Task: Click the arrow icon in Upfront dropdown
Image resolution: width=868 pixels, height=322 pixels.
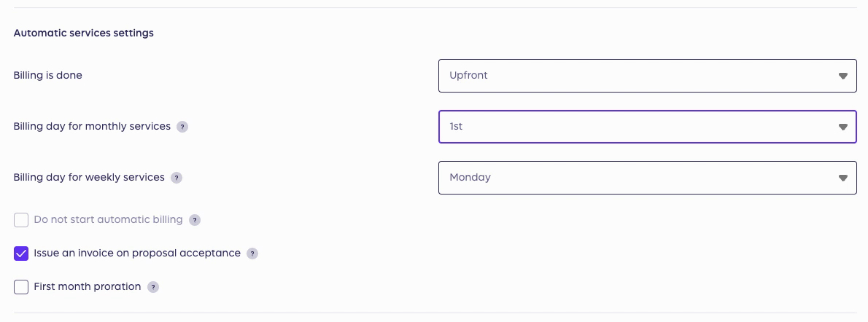Action: click(x=842, y=76)
